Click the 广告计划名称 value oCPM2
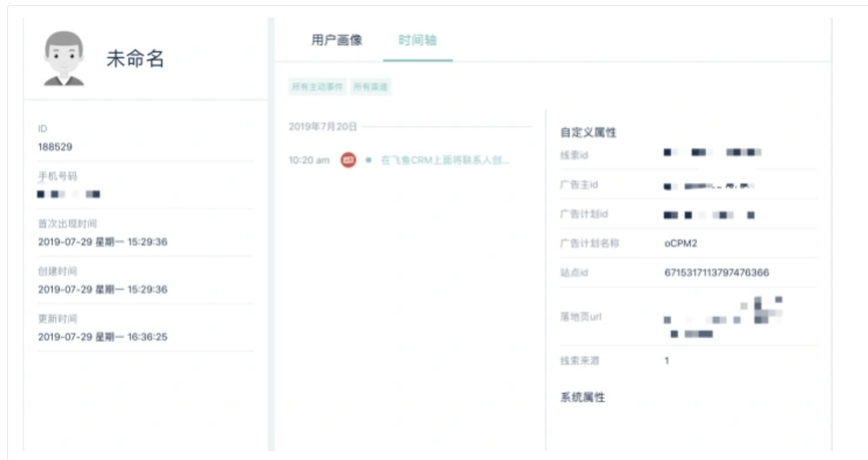Image resolution: width=868 pixels, height=460 pixels. point(681,243)
